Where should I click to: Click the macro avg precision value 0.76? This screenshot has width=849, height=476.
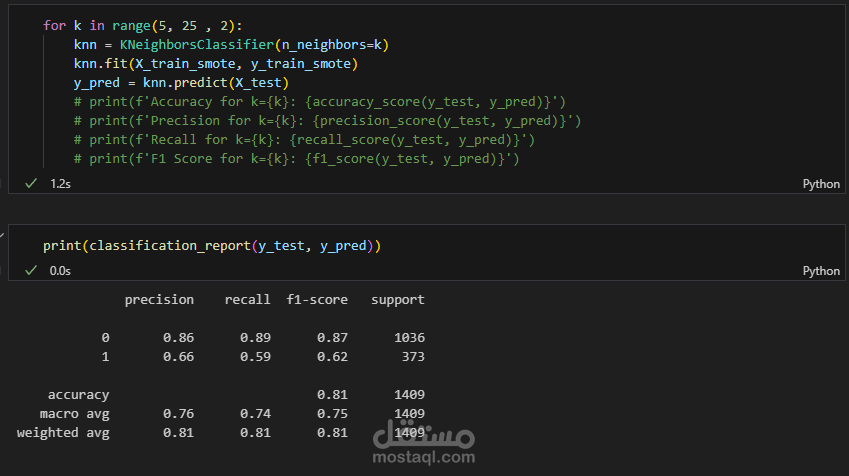click(x=178, y=414)
